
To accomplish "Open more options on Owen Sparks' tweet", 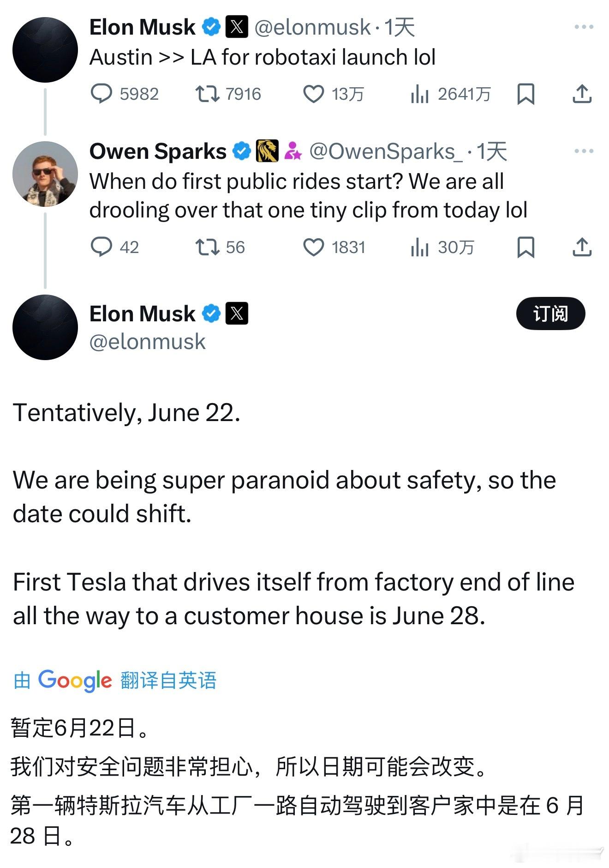I will click(x=584, y=151).
